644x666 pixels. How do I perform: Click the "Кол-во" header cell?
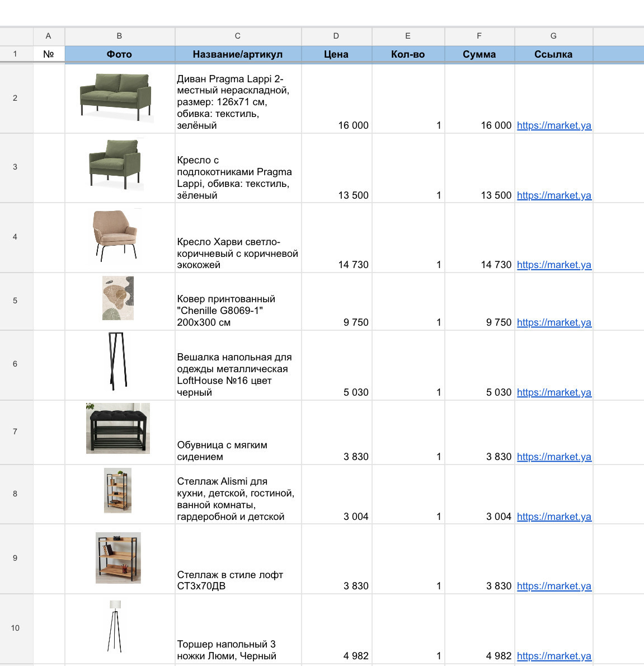408,54
